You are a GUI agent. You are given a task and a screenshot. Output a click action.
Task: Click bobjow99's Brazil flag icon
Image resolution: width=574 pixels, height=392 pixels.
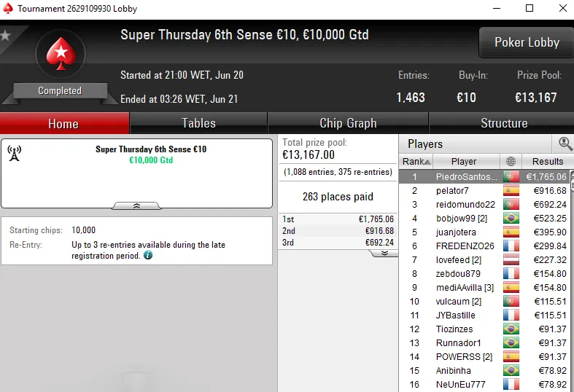[x=511, y=219]
